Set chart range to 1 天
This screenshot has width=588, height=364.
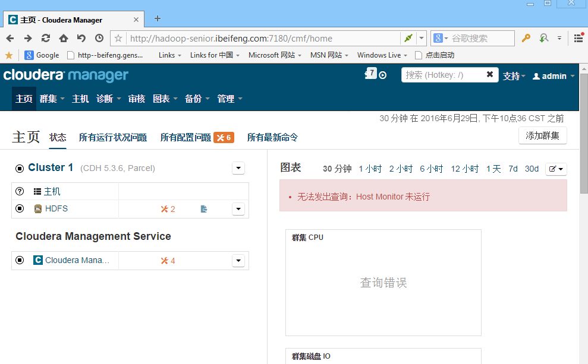coord(493,169)
